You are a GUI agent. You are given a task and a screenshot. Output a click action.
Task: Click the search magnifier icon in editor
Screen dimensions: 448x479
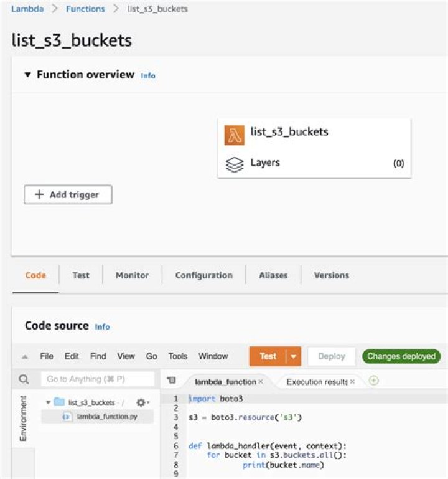point(24,379)
